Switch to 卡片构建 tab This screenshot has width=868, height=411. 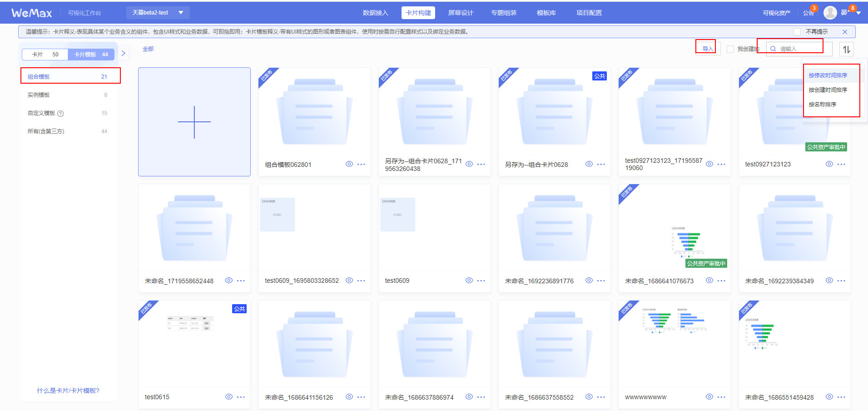tap(418, 13)
